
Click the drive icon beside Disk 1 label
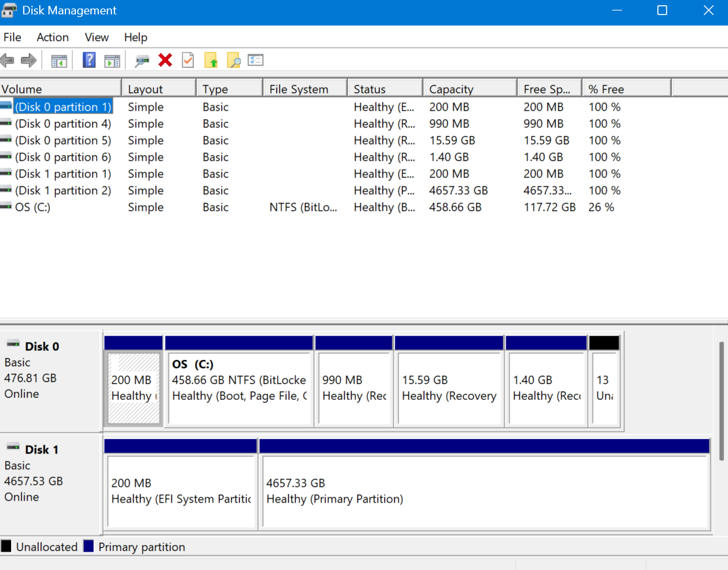tap(13, 448)
